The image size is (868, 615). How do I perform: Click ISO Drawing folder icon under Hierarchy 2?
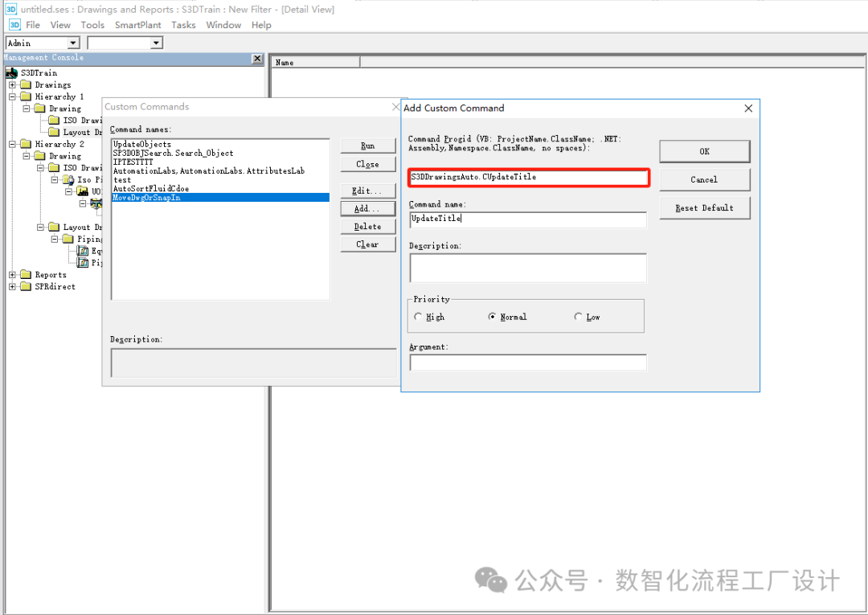coord(54,168)
